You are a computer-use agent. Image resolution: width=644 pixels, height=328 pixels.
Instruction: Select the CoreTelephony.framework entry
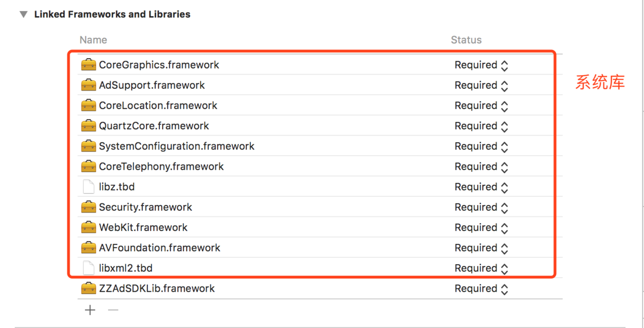coord(161,167)
